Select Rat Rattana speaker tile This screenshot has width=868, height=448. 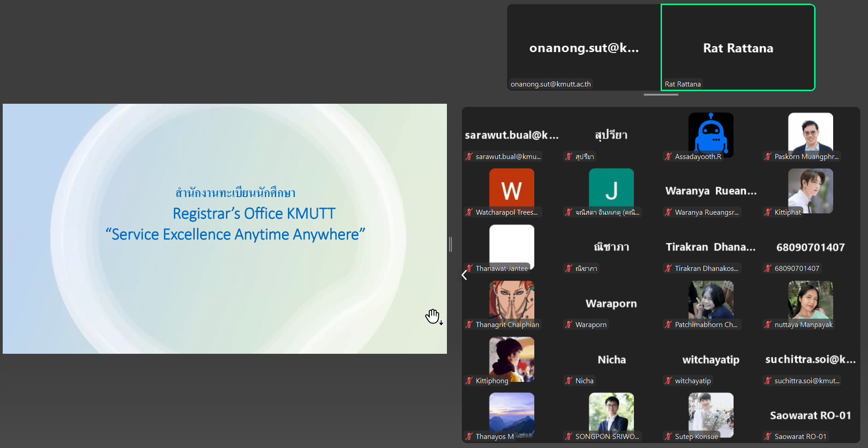point(738,48)
